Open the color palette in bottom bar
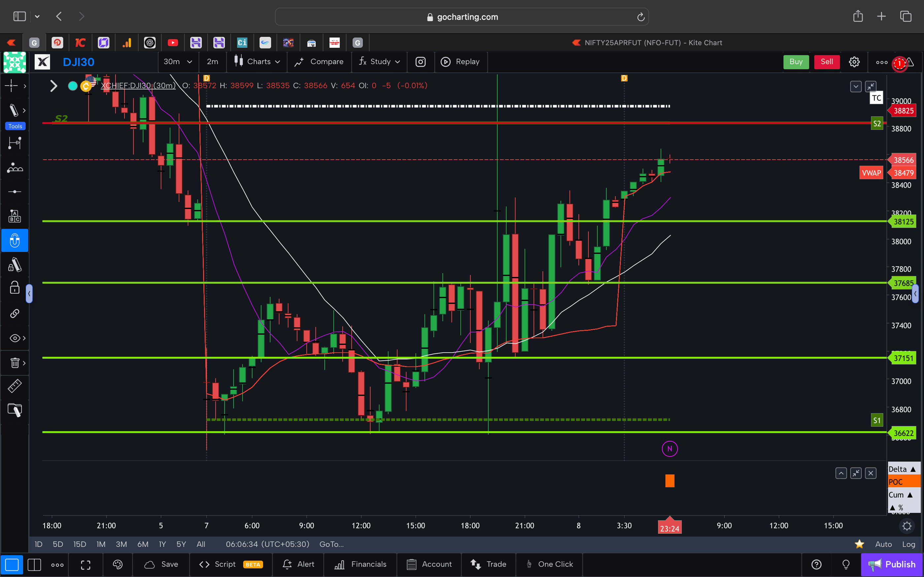 point(117,564)
